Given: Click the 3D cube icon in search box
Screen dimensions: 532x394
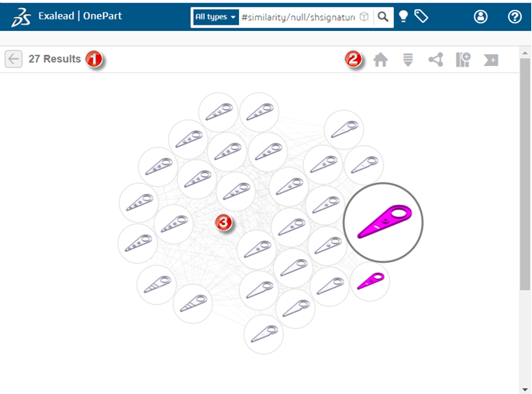Looking at the screenshot, I should 364,16.
